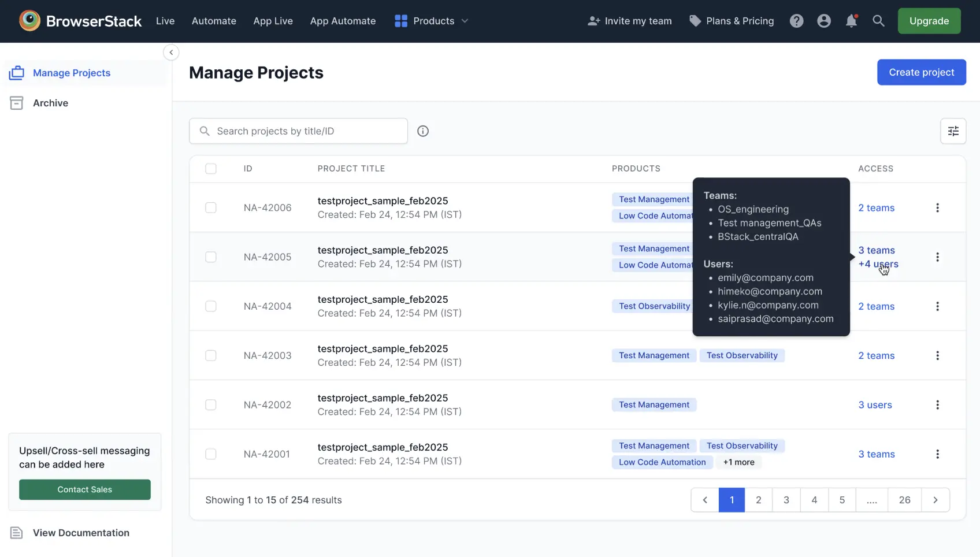This screenshot has height=557, width=980.
Task: Go to page 2 of results
Action: click(759, 500)
